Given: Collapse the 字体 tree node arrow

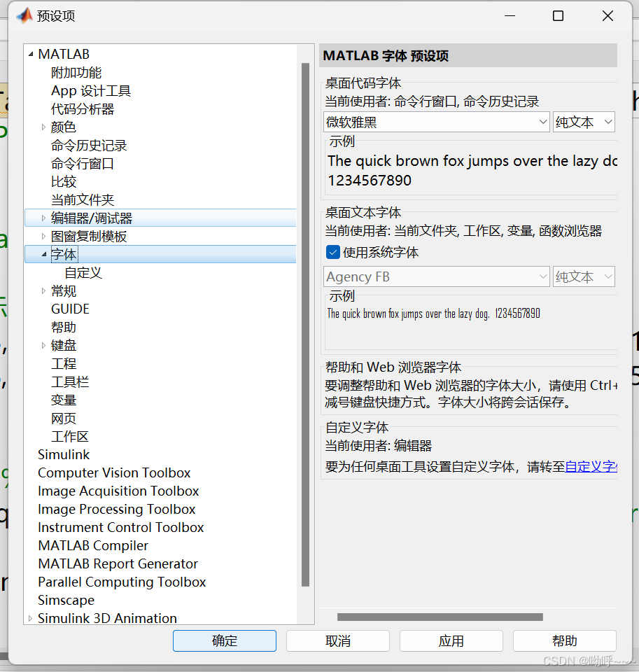Looking at the screenshot, I should (43, 255).
